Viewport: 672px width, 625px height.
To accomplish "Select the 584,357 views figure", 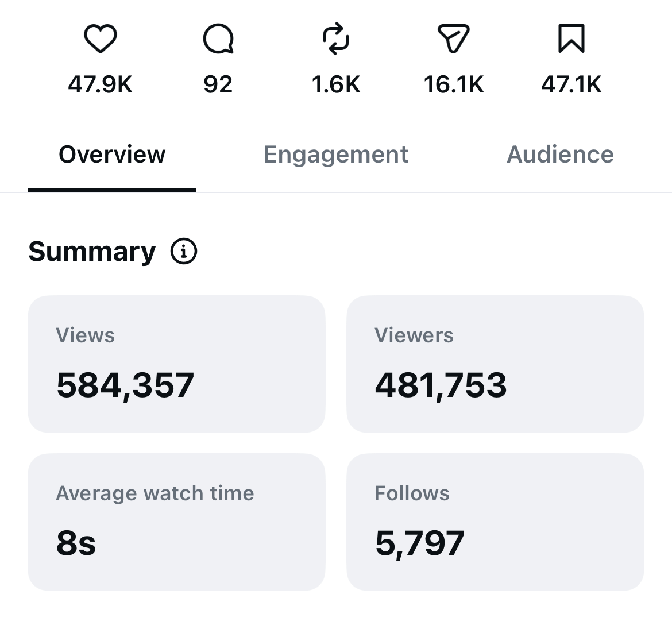I will (125, 386).
